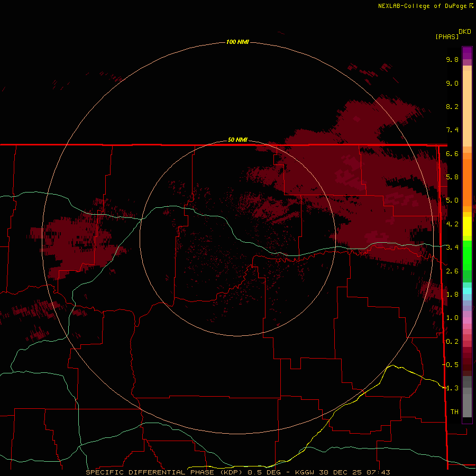Screen dimensions: 476x476
Task: Click the SPECIFIC DIFFERENTIAL PHASE (KDP) title text
Action: (x=164, y=472)
